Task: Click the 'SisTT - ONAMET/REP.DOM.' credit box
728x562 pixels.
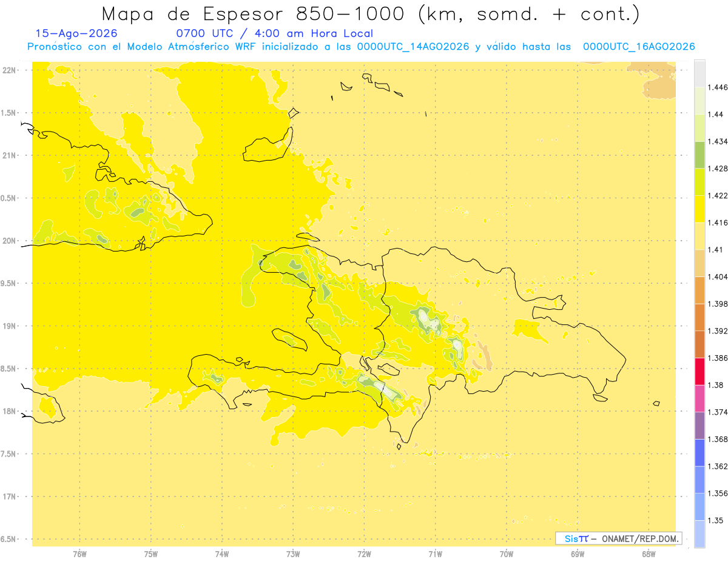Action: (619, 538)
